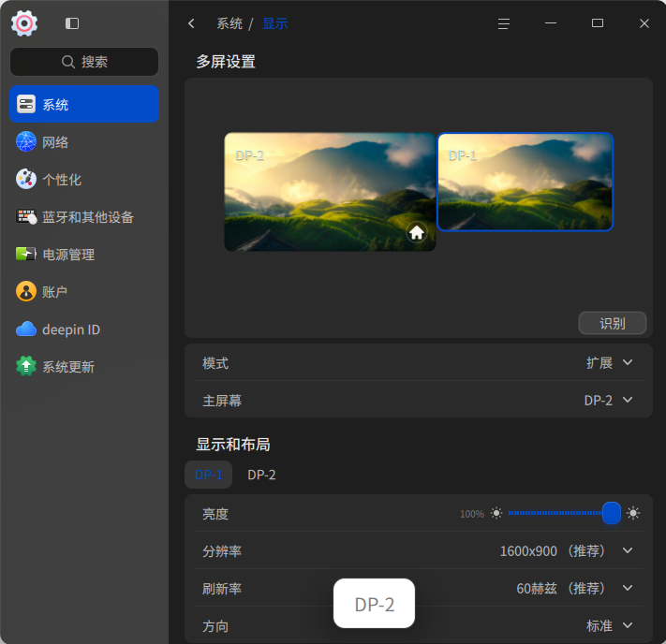This screenshot has width=666, height=644.
Task: Click the brightness slider handle
Action: click(612, 513)
